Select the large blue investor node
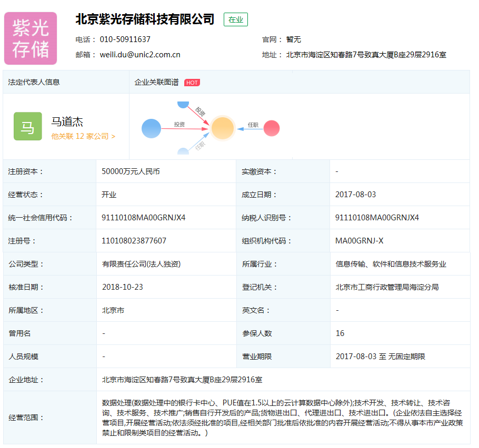 click(x=151, y=128)
